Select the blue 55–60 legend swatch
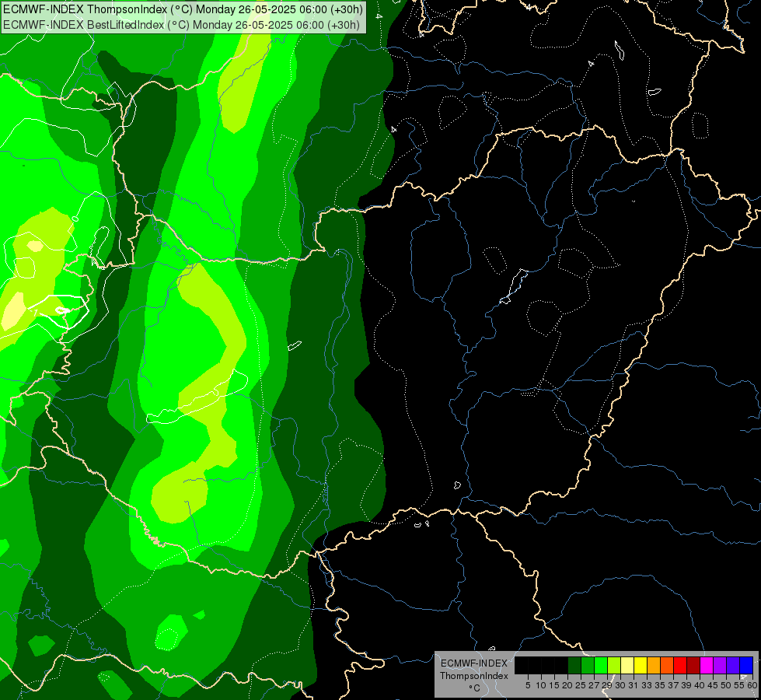Viewport: 761px width, 700px height. click(746, 666)
